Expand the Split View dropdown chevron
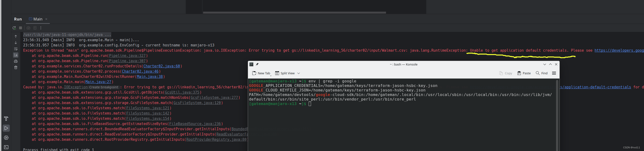The image size is (644, 151). 299,73
